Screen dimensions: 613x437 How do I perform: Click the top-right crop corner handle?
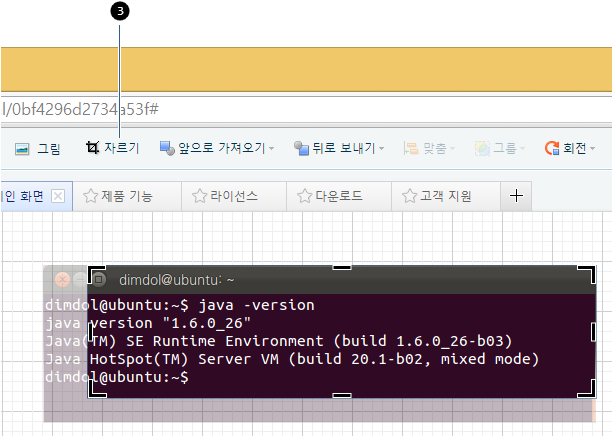coord(586,274)
